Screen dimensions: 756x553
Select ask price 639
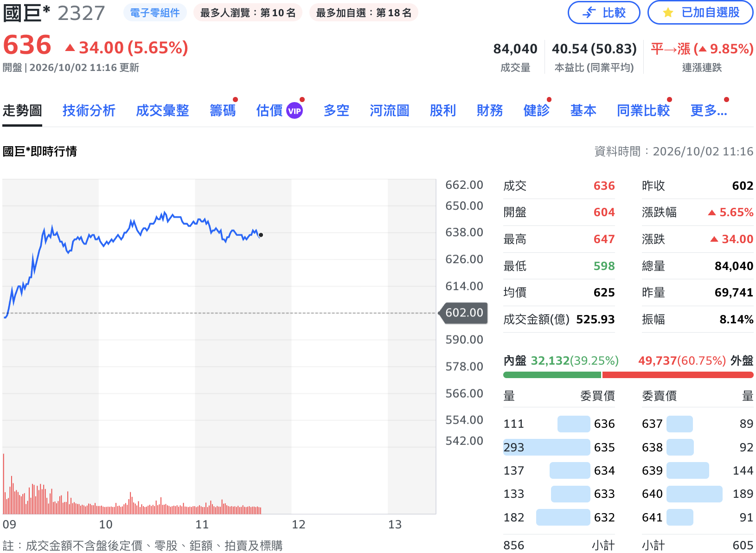point(652,470)
